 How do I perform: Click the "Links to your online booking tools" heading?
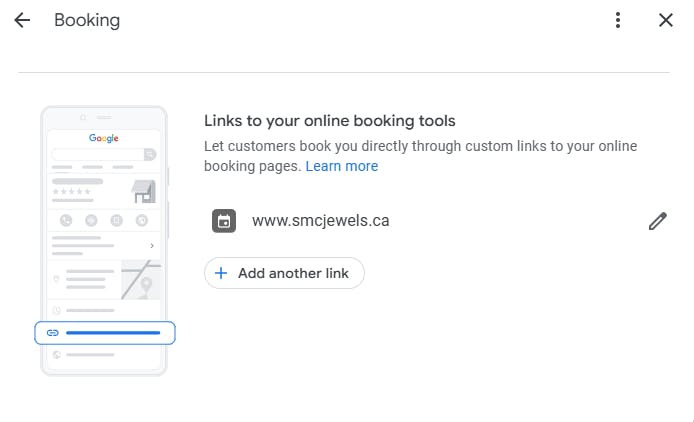click(330, 121)
